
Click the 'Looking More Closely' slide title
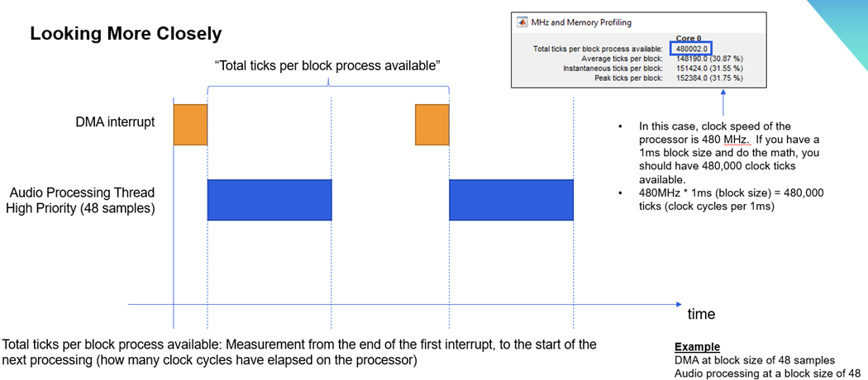point(126,34)
